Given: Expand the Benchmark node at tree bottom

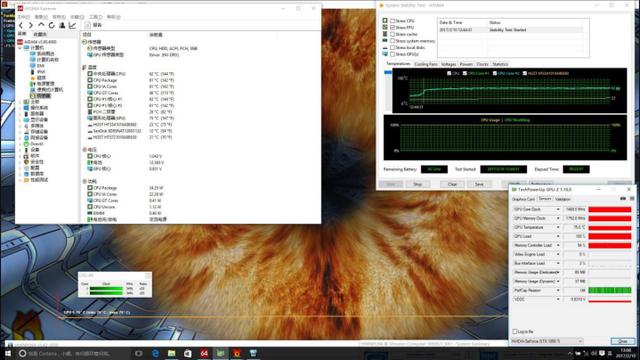Looking at the screenshot, I should point(20,180).
